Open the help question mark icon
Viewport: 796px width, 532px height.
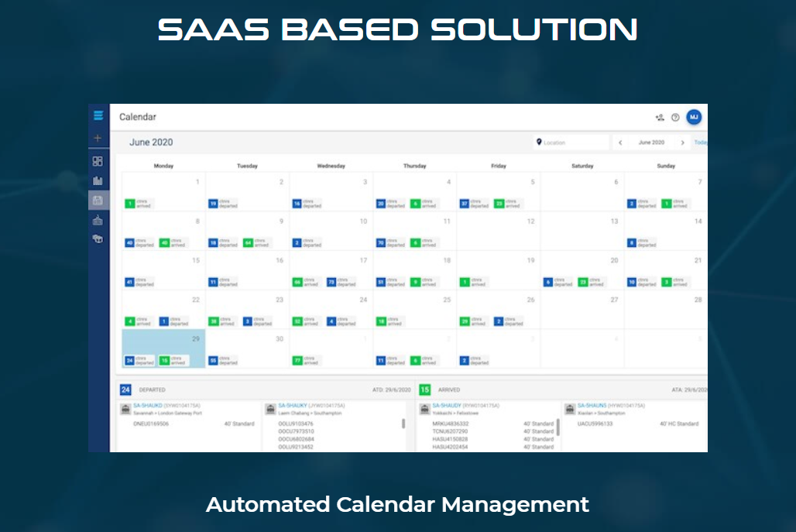(675, 117)
